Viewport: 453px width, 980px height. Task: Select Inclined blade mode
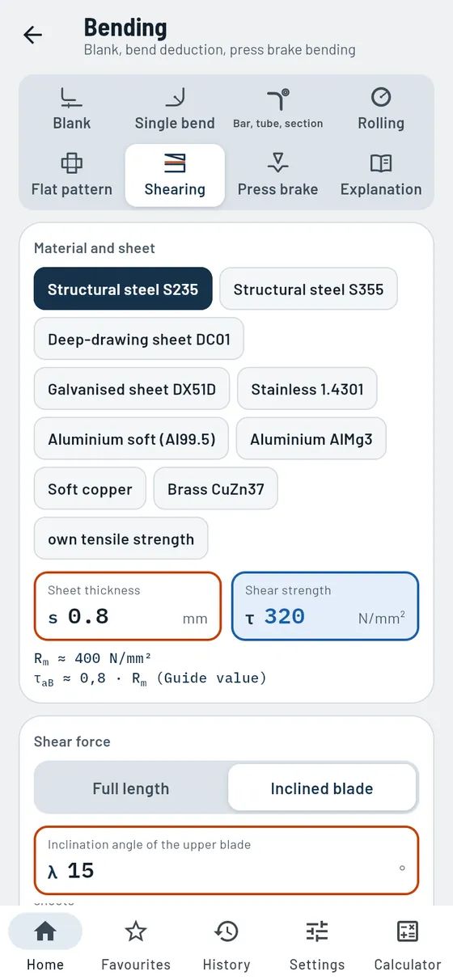pos(322,788)
